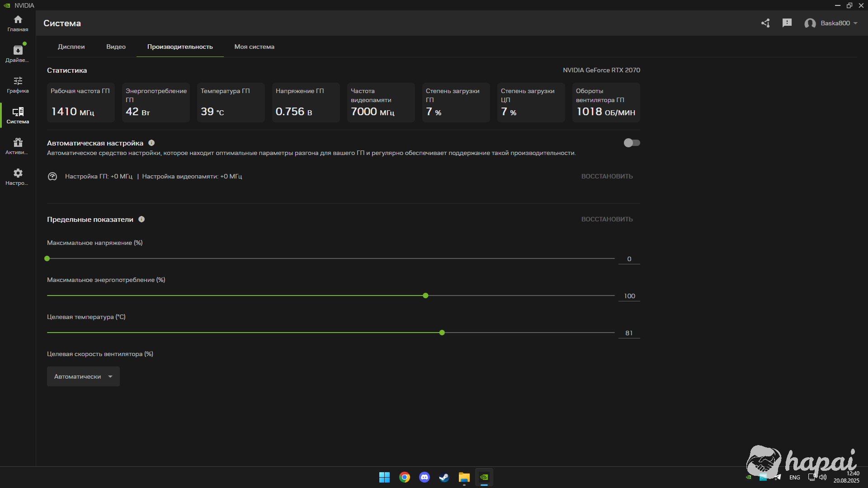The height and width of the screenshot is (488, 868).
Task: Click the feedback message icon in header
Action: coord(787,23)
